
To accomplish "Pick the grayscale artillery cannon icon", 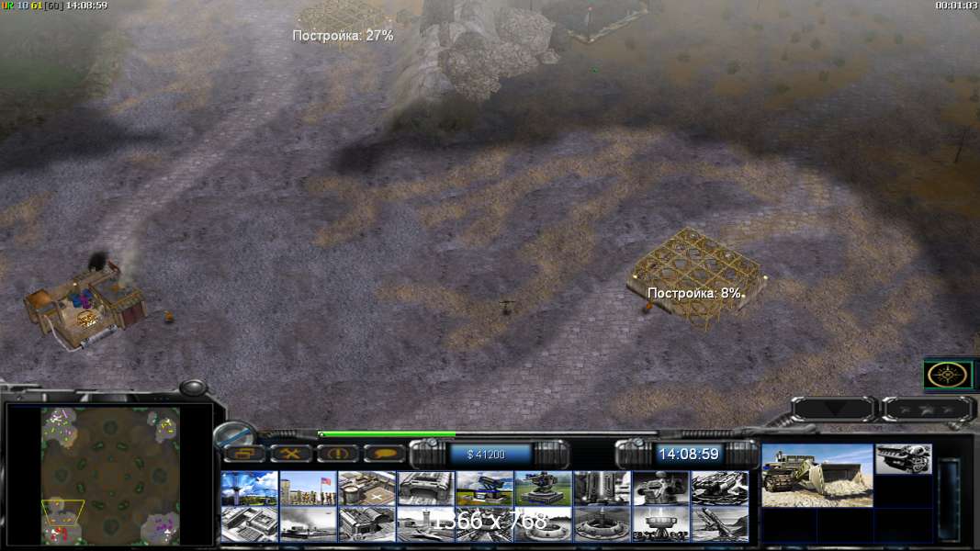I will (x=719, y=489).
